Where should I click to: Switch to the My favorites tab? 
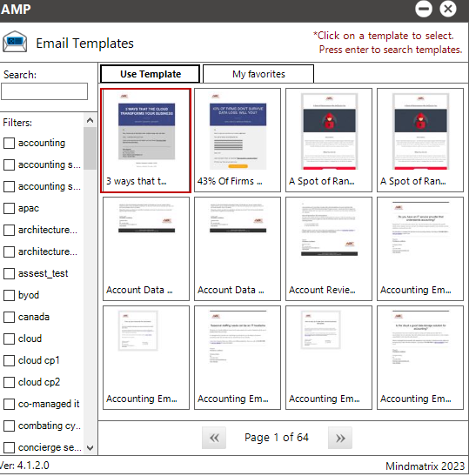(258, 74)
